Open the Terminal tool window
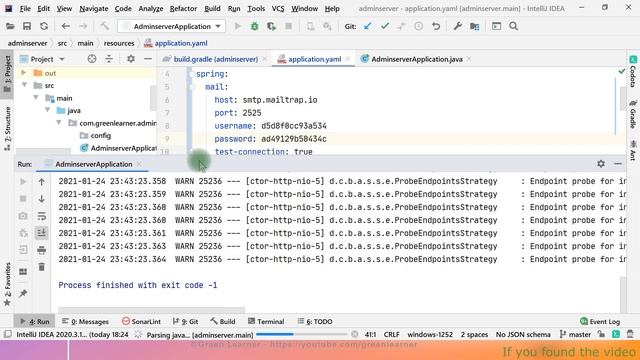Screen dimensions: 640x360 tap(266, 322)
